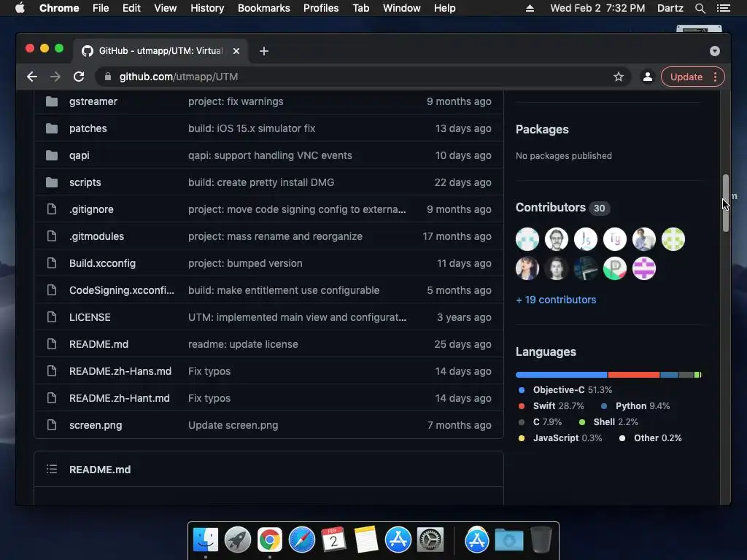Open the tab search dropdown arrow
747x560 pixels.
tap(715, 51)
